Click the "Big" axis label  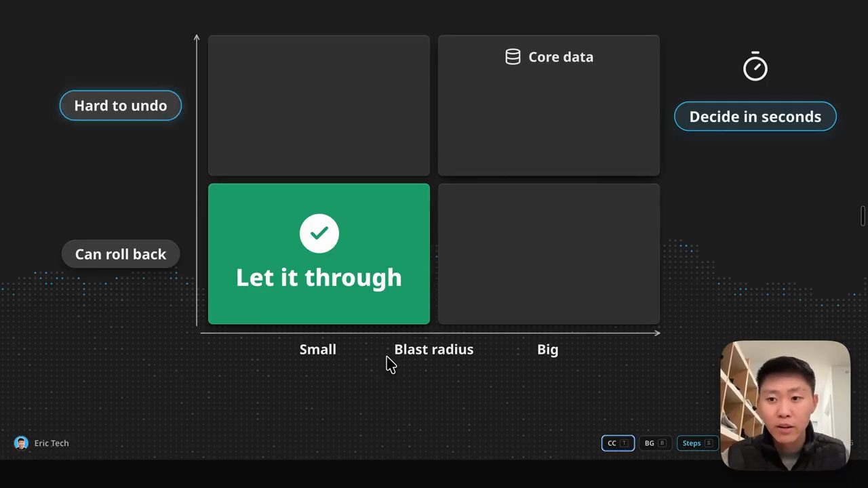548,350
